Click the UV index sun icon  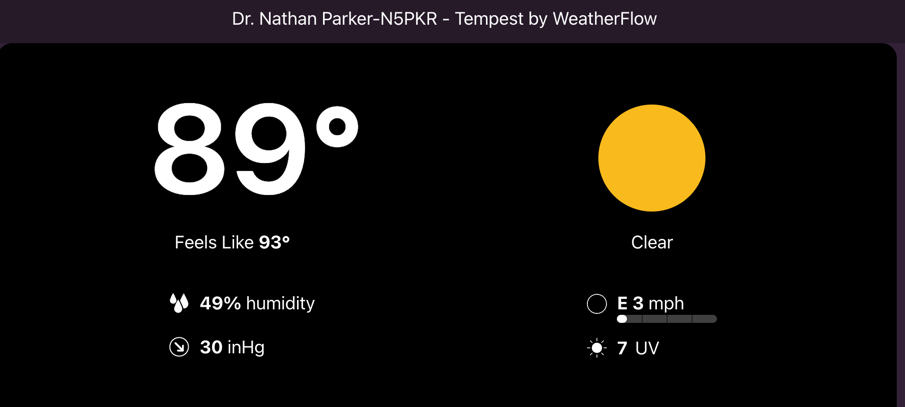[x=597, y=348]
